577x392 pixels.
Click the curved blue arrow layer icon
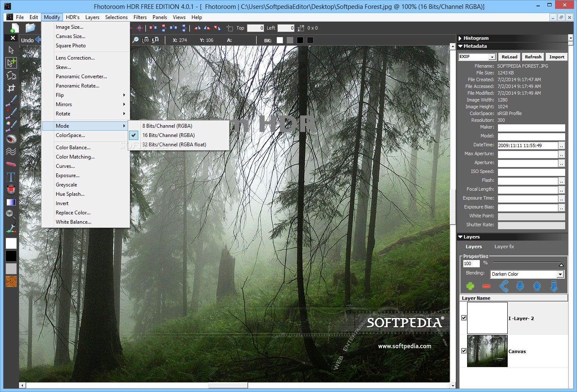503,286
